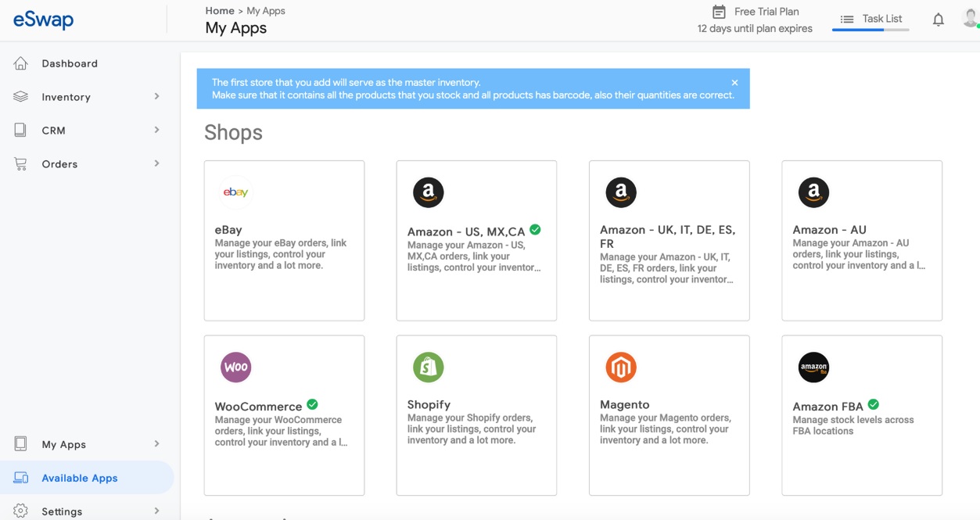Click the Magento logo icon
The height and width of the screenshot is (520, 980).
(x=620, y=367)
